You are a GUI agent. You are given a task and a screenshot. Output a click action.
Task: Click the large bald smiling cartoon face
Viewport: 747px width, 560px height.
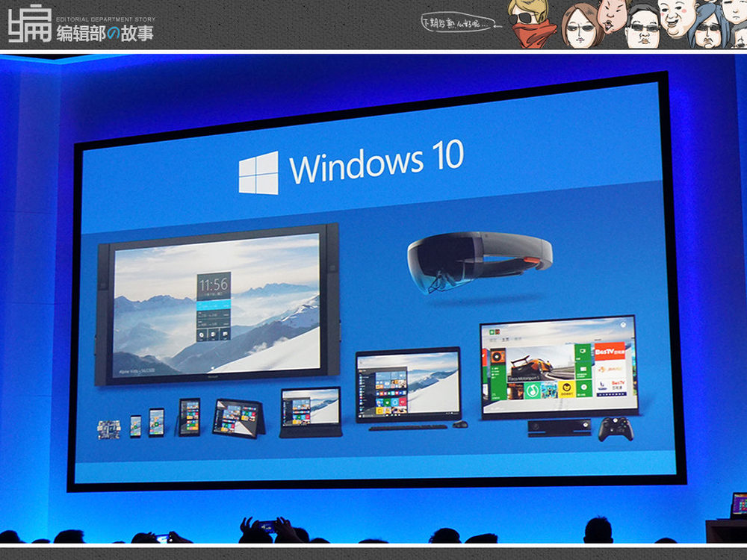pyautogui.click(x=677, y=18)
